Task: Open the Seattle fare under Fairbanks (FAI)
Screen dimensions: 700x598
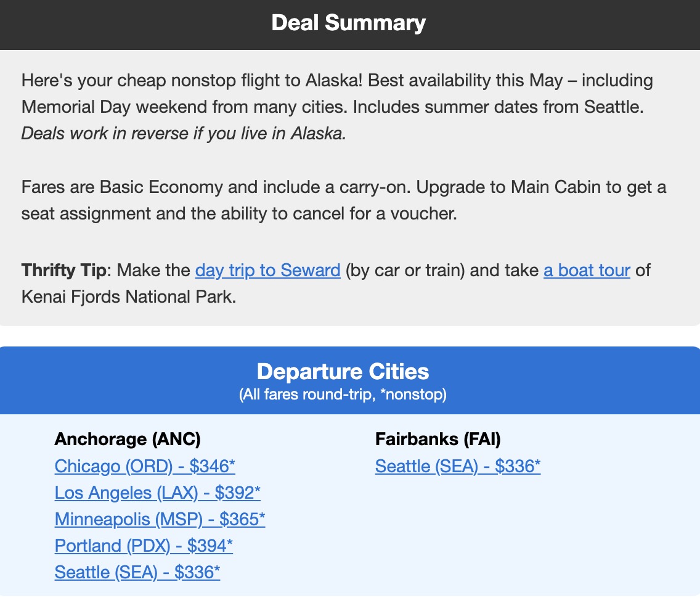Action: click(457, 466)
